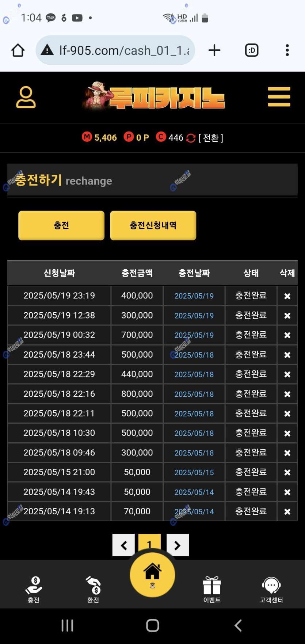This screenshot has height=644, width=305.
Task: Open a new browser tab
Action: click(x=214, y=50)
